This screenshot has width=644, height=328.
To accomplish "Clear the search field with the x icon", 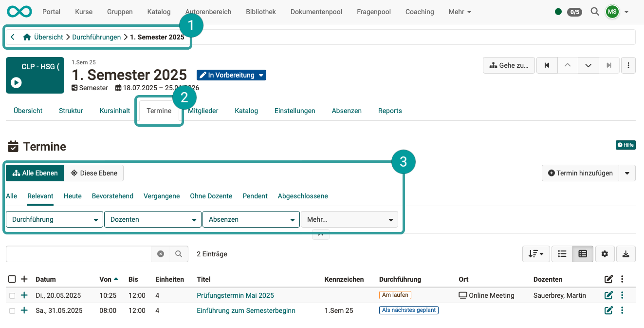I will pos(161,253).
